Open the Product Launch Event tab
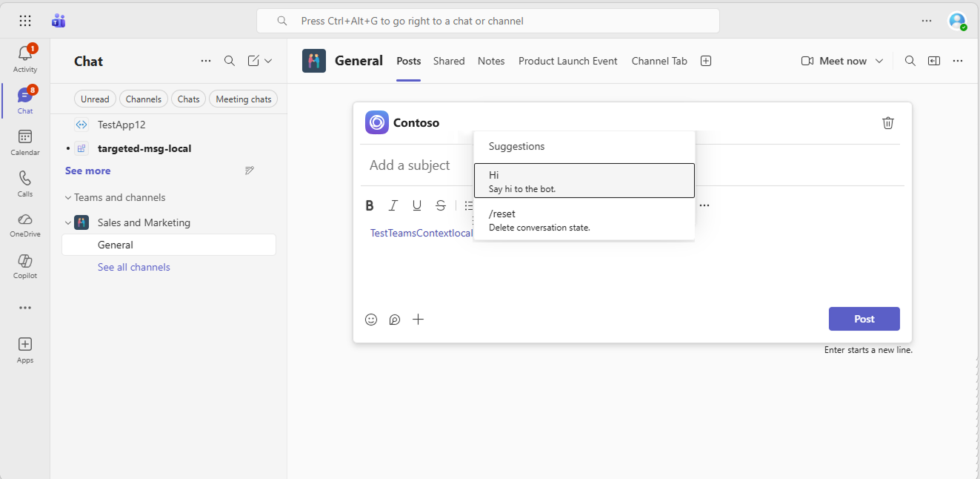This screenshot has width=980, height=479. 568,61
